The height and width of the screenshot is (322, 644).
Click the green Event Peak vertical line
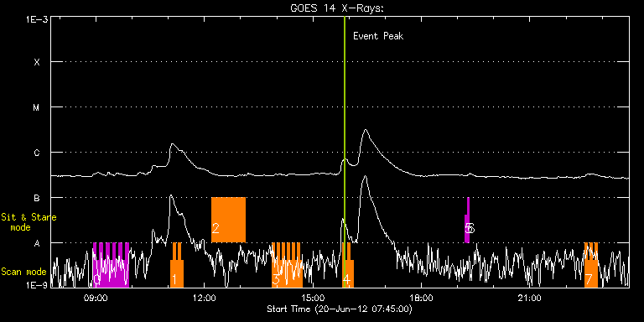point(344,152)
